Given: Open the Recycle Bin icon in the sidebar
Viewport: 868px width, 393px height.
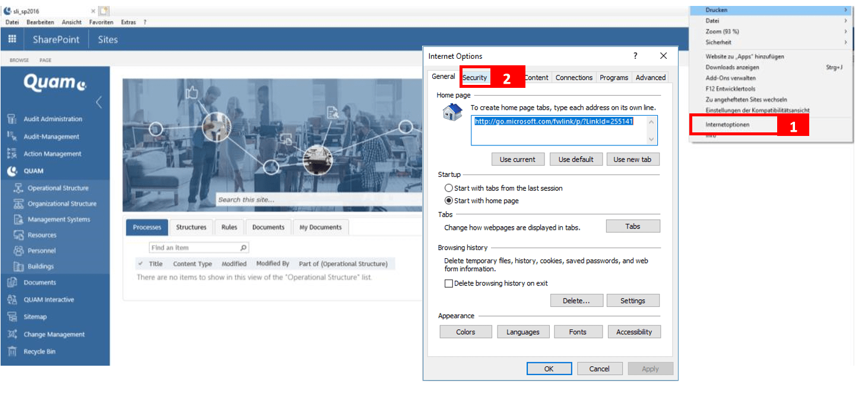Looking at the screenshot, I should 12,351.
